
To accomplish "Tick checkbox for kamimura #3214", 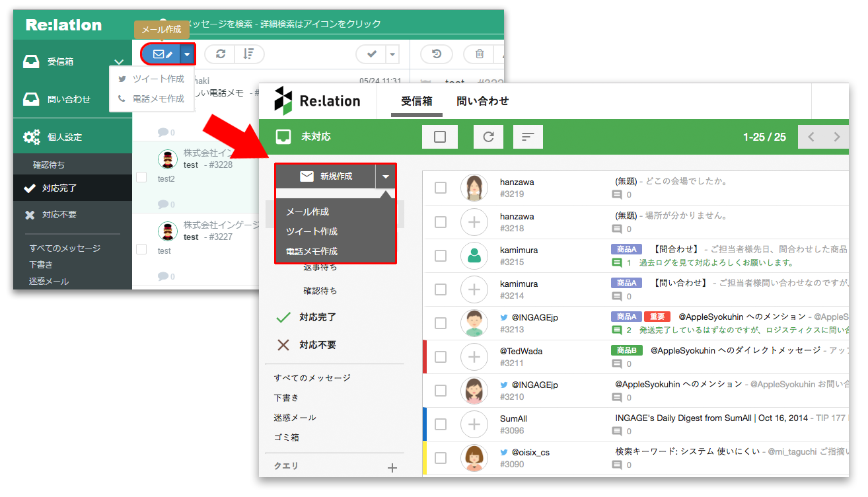I will 441,289.
